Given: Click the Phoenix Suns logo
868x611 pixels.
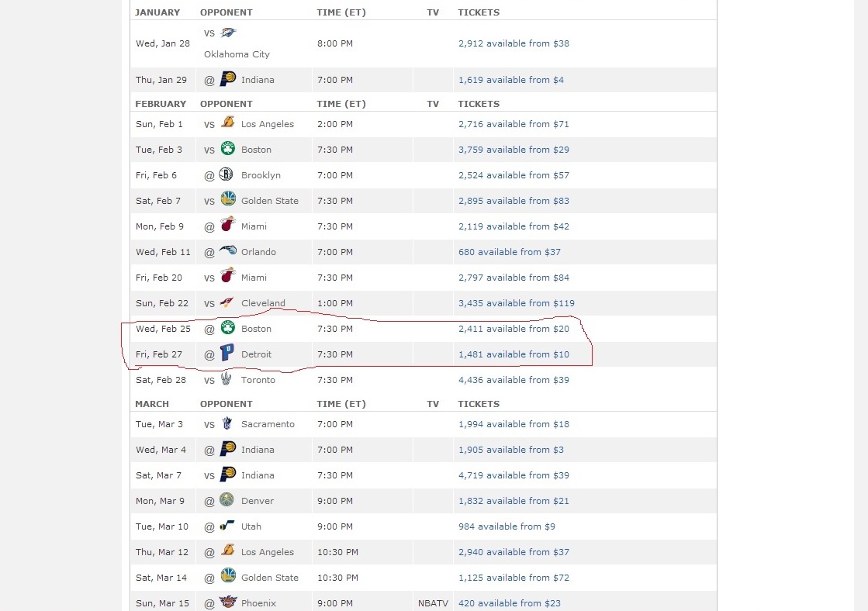Looking at the screenshot, I should pos(227,602).
